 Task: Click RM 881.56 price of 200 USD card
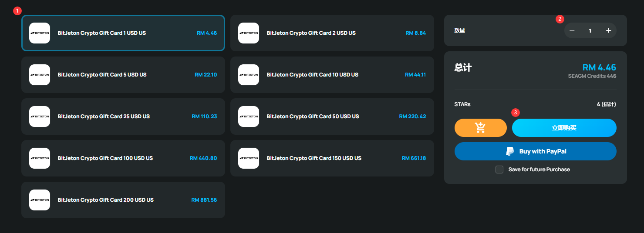point(204,200)
